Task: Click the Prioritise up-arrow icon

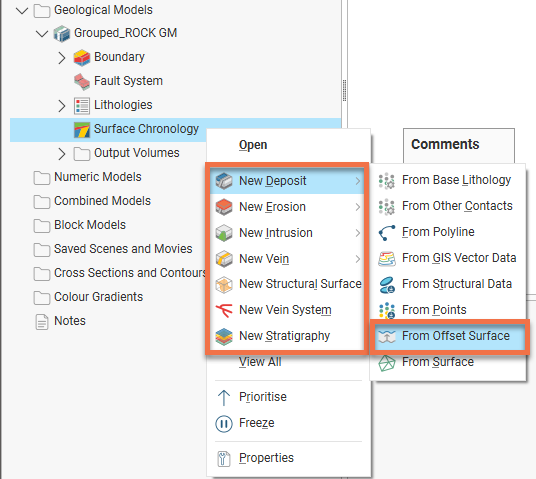Action: [x=224, y=397]
